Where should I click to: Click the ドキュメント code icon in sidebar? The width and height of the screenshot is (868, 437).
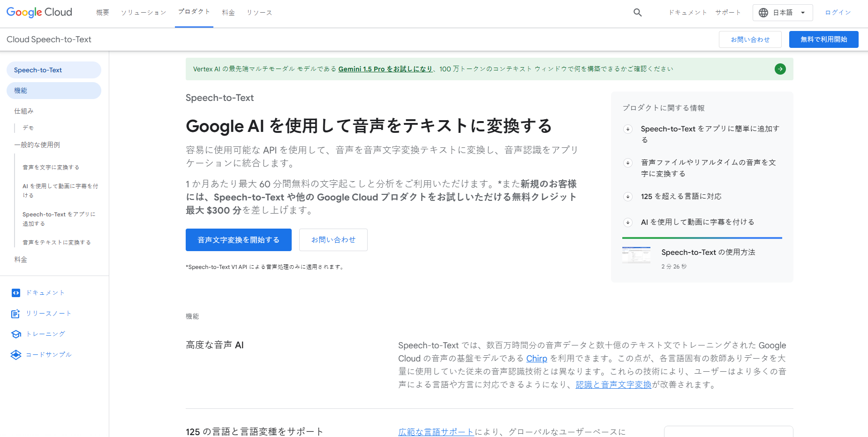click(x=16, y=293)
